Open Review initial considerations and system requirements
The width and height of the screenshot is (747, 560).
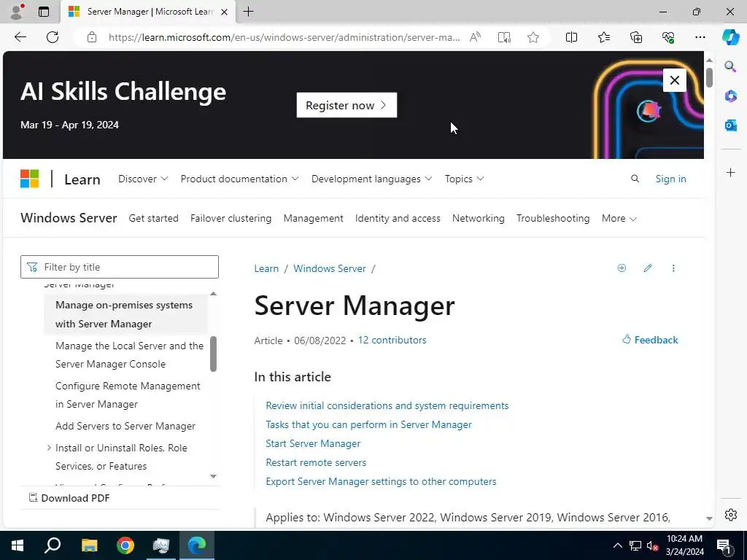click(x=387, y=405)
